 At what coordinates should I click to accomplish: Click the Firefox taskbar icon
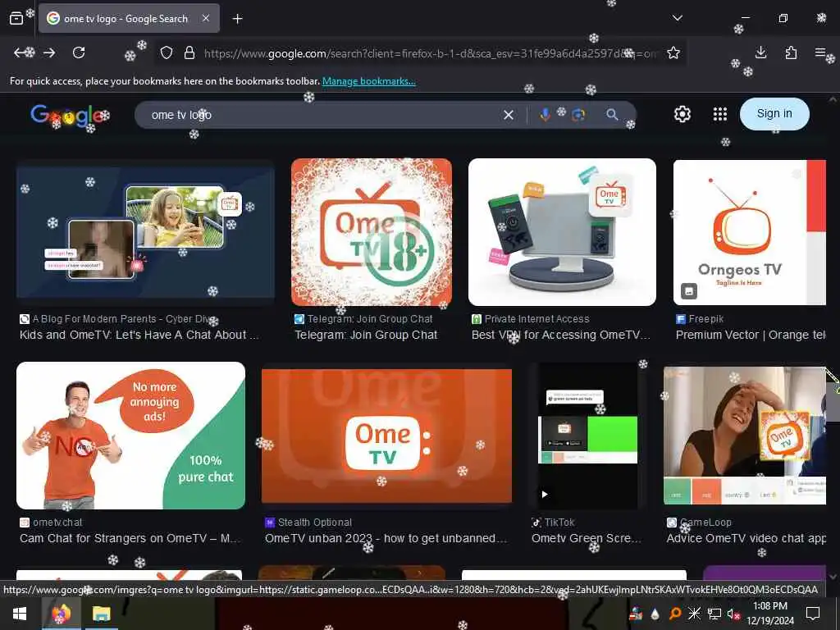tap(61, 614)
